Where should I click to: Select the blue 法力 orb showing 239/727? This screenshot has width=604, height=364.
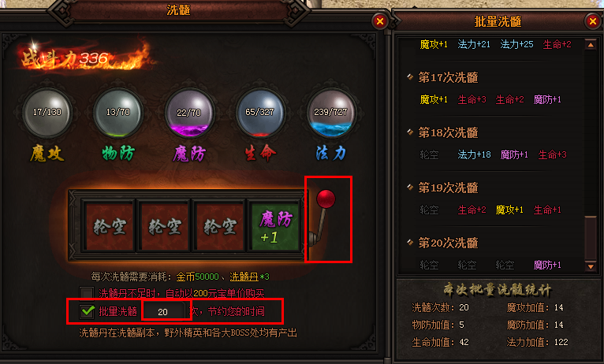331,113
